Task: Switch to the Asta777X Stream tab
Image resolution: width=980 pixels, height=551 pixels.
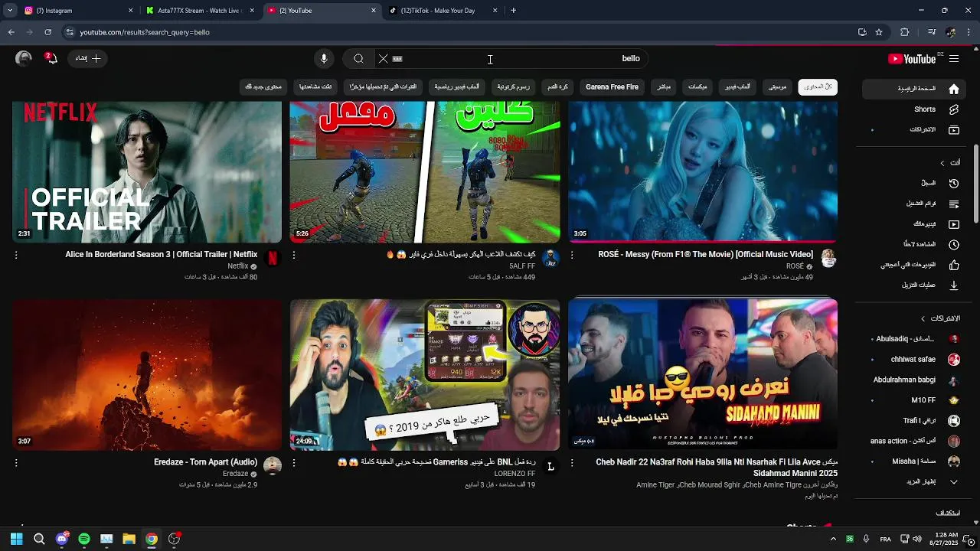Action: point(199,11)
